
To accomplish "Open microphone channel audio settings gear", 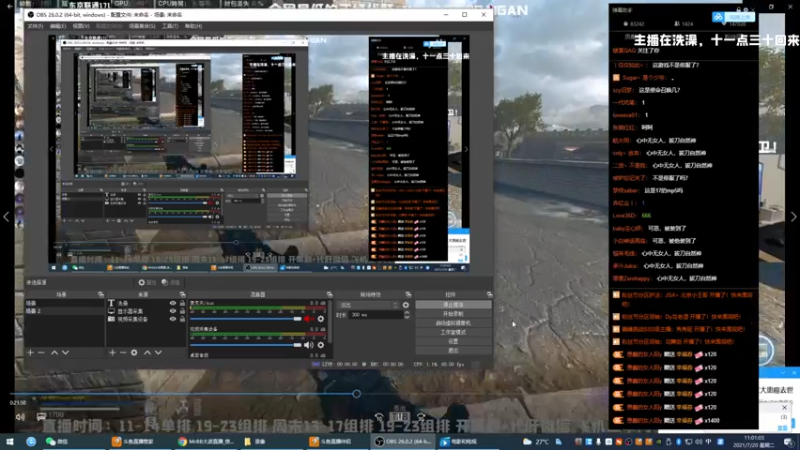I will [321, 319].
